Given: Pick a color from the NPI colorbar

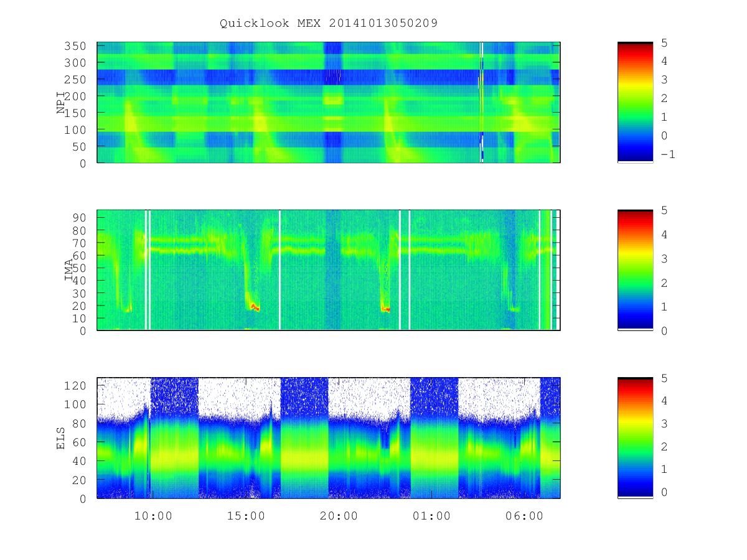Looking at the screenshot, I should coord(635,103).
